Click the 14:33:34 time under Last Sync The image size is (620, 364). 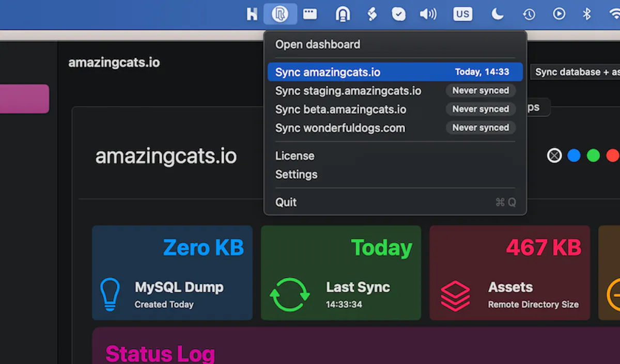344,305
